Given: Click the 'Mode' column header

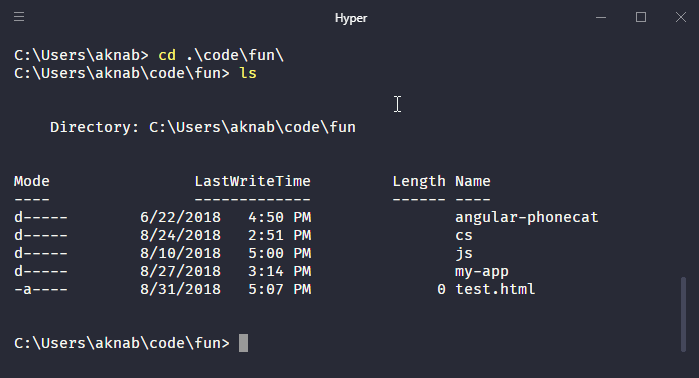Looking at the screenshot, I should 32,181.
